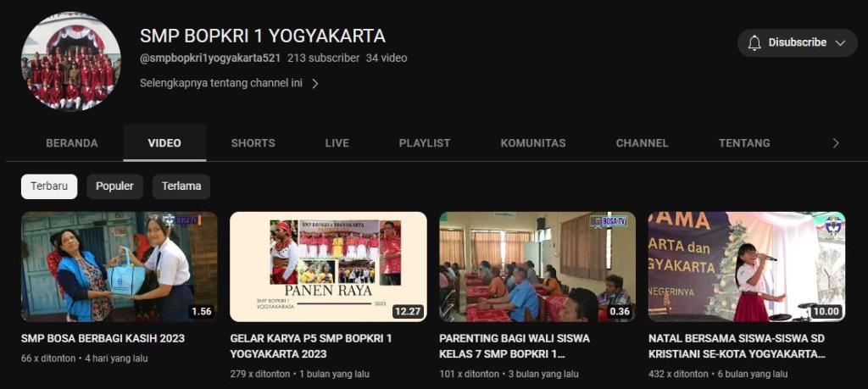Click '279 x ditonton • 1 bulan yang lalu'
Image resolution: width=868 pixels, height=389 pixels.
tap(299, 374)
